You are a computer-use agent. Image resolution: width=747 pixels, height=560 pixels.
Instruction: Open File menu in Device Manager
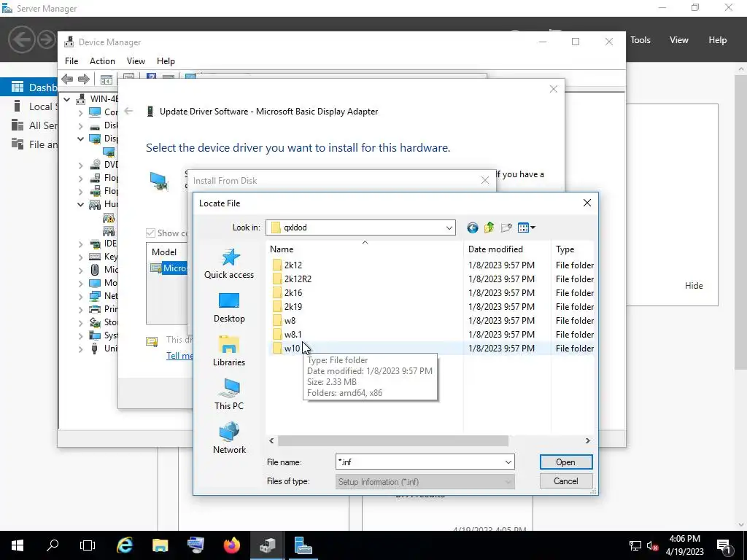click(71, 61)
